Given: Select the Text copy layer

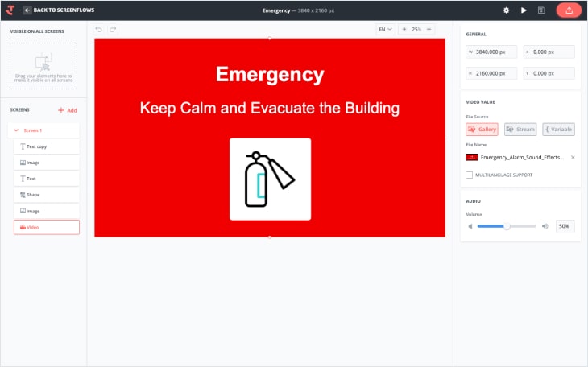Looking at the screenshot, I should 47,146.
